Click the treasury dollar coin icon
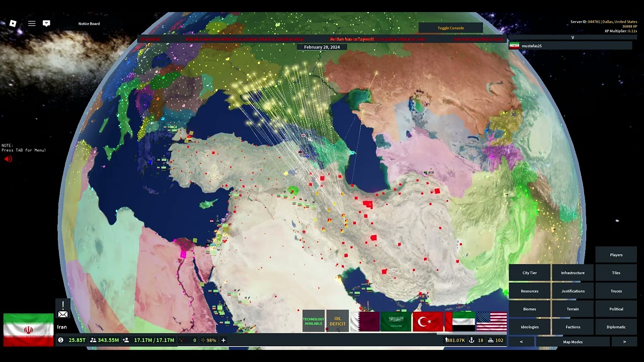 click(x=61, y=340)
